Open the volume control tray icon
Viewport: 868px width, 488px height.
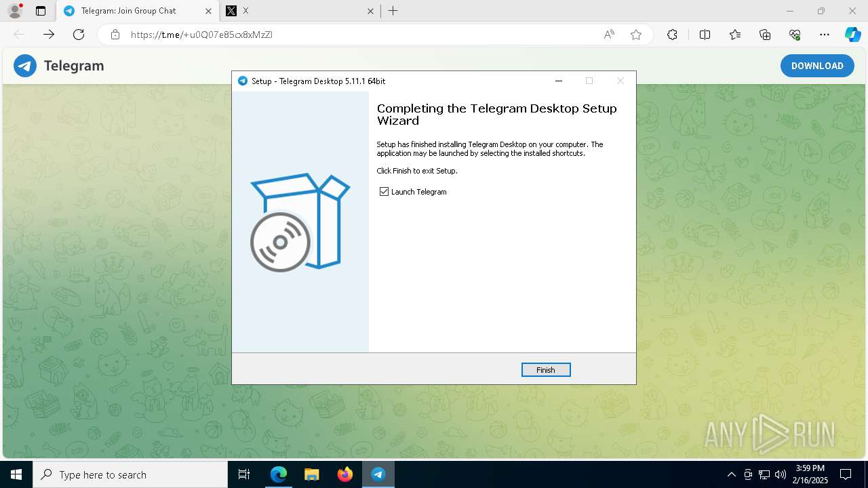coord(781,474)
